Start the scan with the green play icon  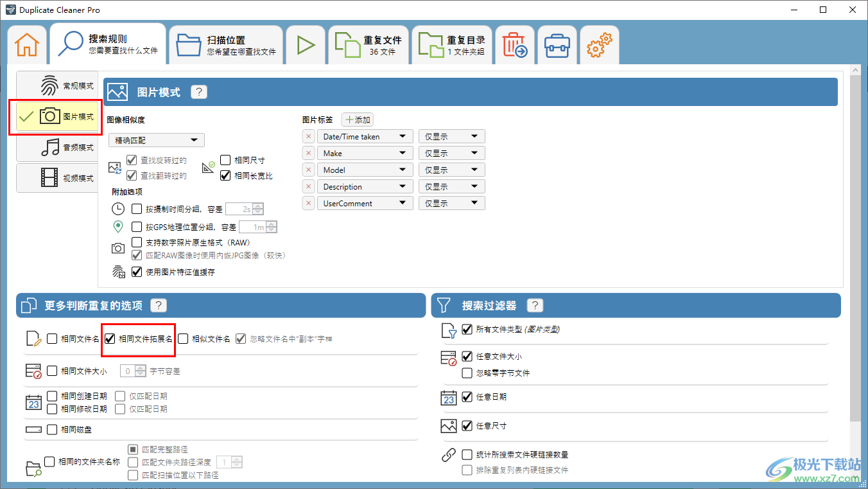(x=306, y=45)
